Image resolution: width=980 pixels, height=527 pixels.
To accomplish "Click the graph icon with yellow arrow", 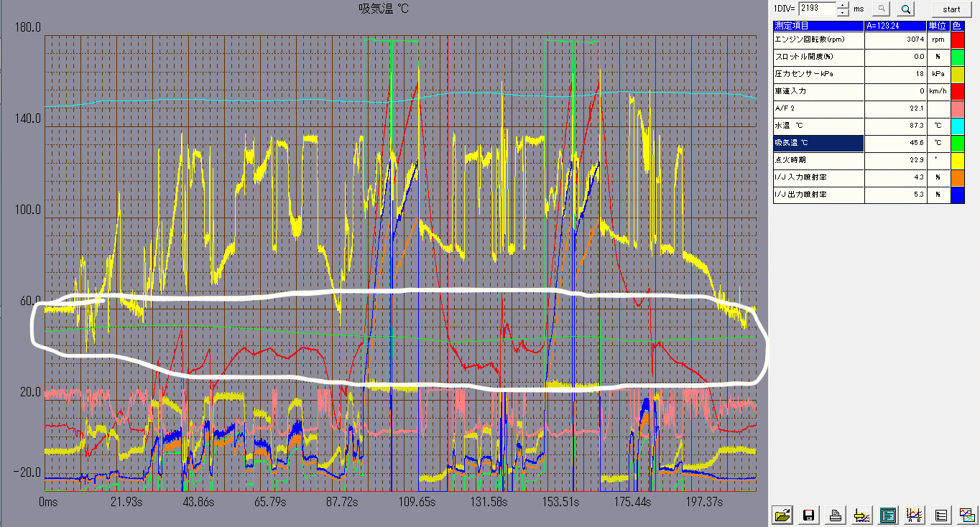I will coord(861,514).
